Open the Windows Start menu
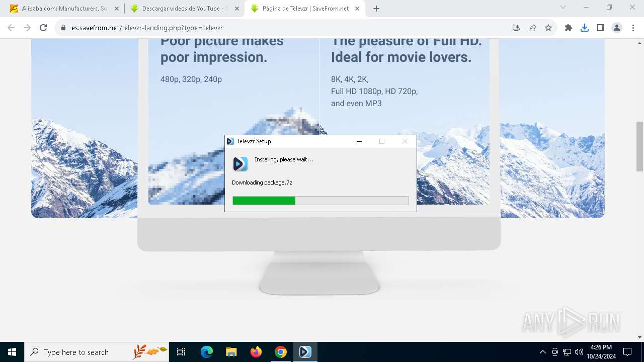This screenshot has width=644, height=362. 12,352
